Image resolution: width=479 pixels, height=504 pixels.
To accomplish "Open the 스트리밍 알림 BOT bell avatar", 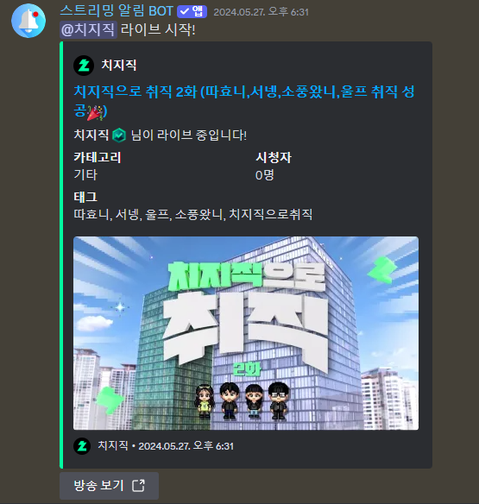I will tap(28, 21).
